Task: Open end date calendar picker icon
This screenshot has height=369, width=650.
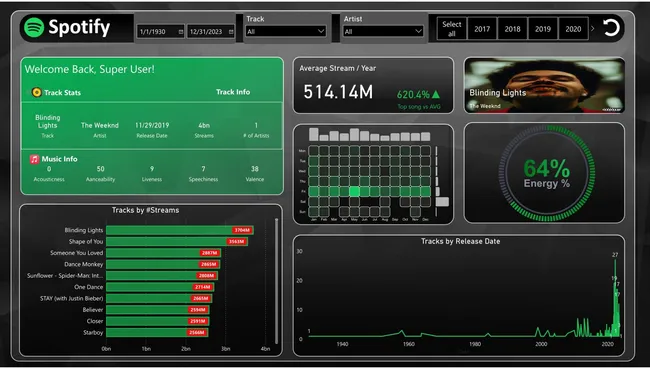Action: pyautogui.click(x=231, y=32)
